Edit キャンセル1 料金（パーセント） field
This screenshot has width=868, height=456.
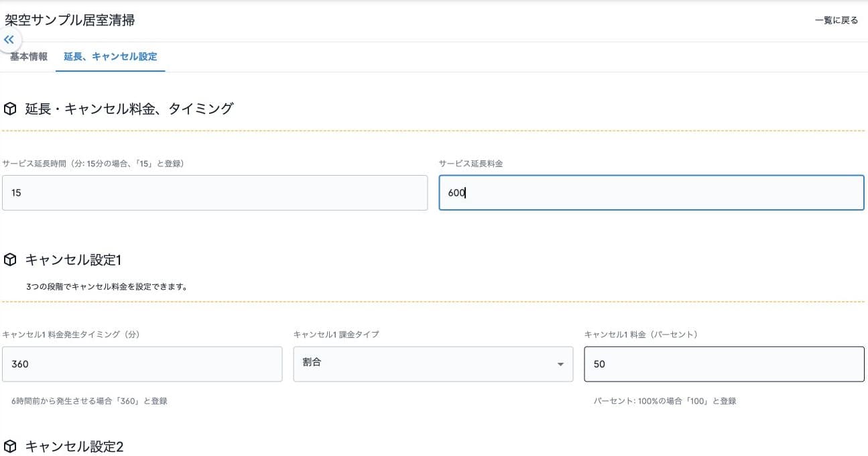pyautogui.click(x=724, y=364)
